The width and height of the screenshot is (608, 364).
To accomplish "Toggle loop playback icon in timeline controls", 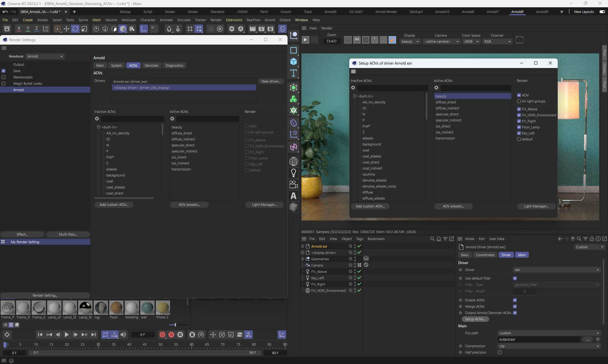I will tap(105, 335).
